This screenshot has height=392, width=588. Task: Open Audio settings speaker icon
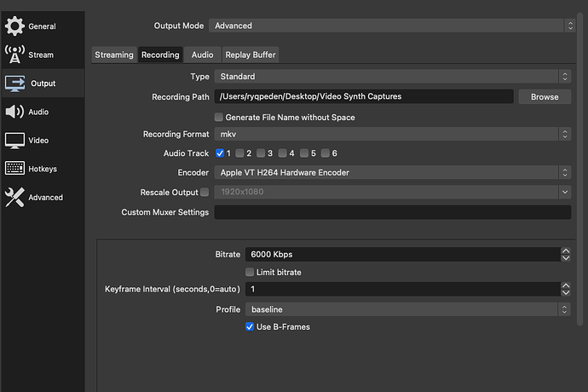point(14,112)
